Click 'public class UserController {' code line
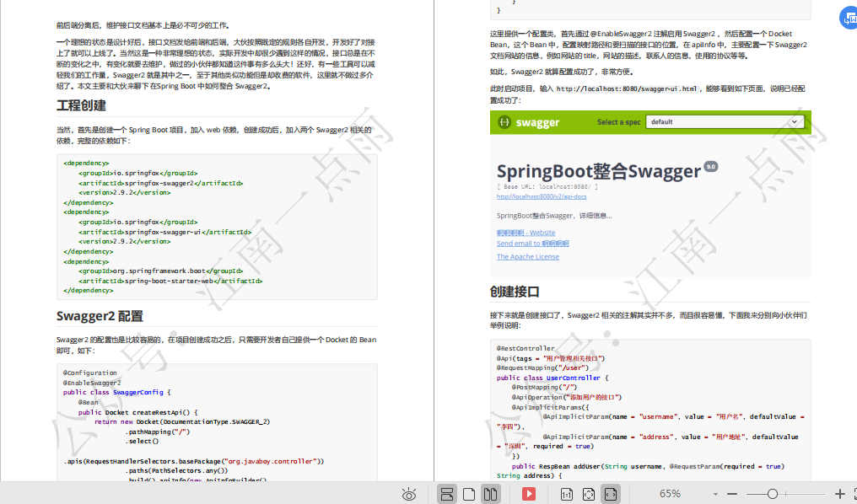This screenshot has height=504, width=857. (x=552, y=378)
